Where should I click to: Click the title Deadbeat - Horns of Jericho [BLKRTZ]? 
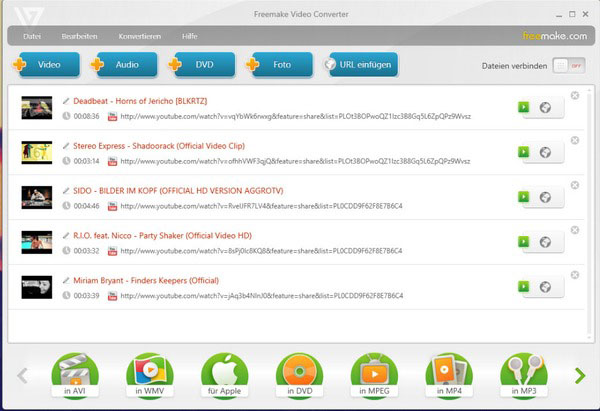[140, 101]
